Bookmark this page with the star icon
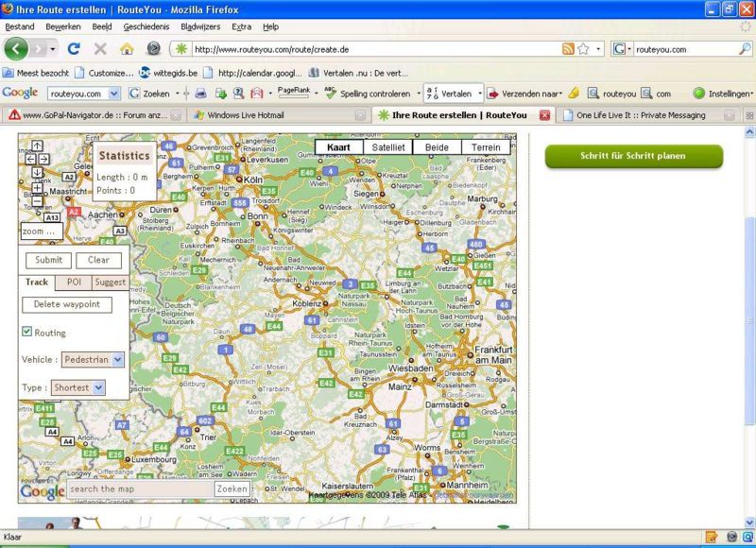 (583, 49)
